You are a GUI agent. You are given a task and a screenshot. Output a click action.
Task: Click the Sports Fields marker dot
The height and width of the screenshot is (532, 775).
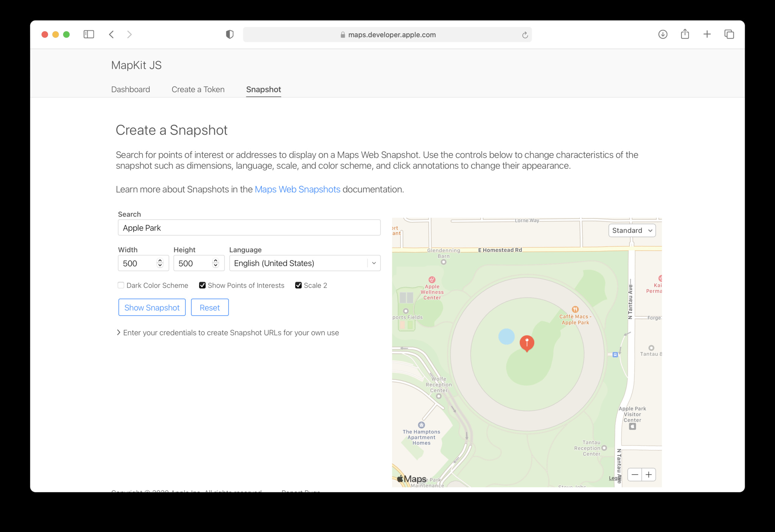406,311
